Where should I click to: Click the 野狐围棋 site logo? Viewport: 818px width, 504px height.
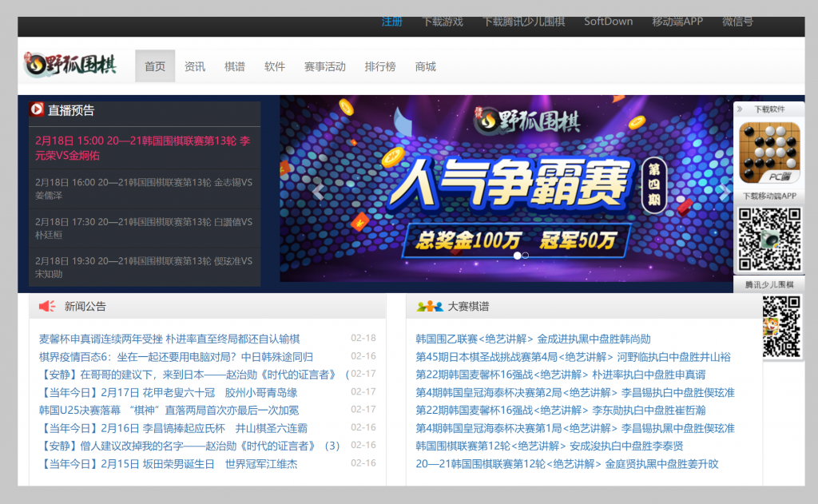70,65
